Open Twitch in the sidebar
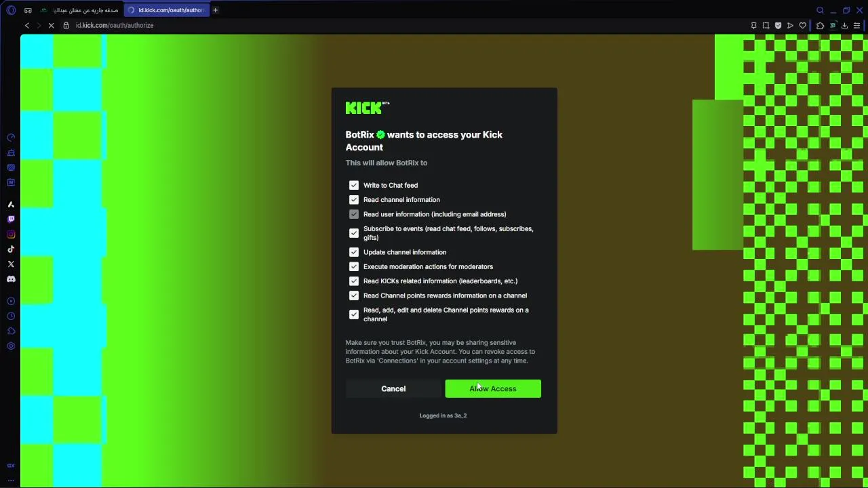The height and width of the screenshot is (488, 868). (x=11, y=220)
